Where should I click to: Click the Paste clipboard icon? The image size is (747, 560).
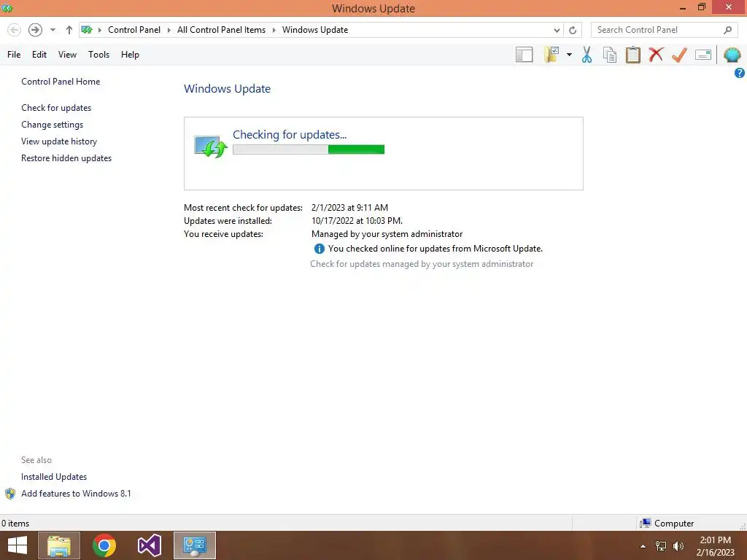click(x=632, y=55)
